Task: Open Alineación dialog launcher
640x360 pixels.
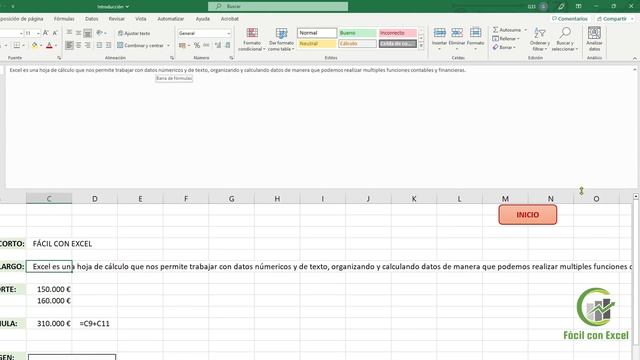Action: pyautogui.click(x=172, y=58)
